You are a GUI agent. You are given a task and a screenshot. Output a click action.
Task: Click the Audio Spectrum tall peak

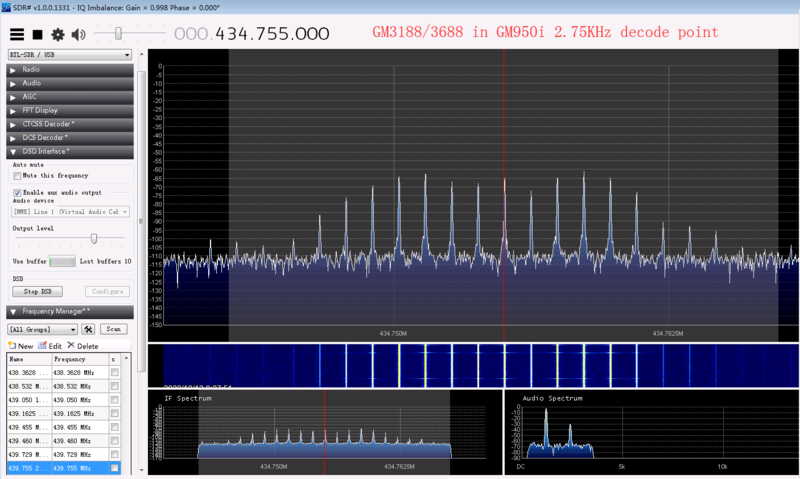click(546, 426)
